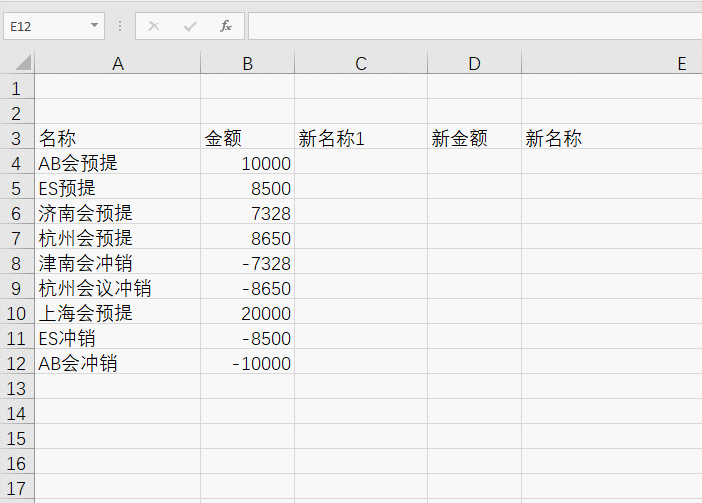Select row 3 header
This screenshot has width=702, height=503.
17,138
